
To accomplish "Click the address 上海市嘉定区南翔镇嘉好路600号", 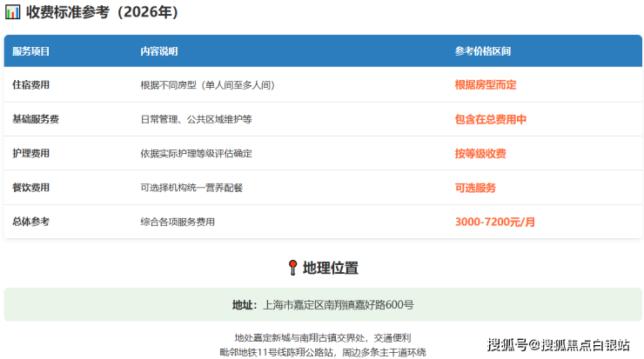I will [338, 305].
